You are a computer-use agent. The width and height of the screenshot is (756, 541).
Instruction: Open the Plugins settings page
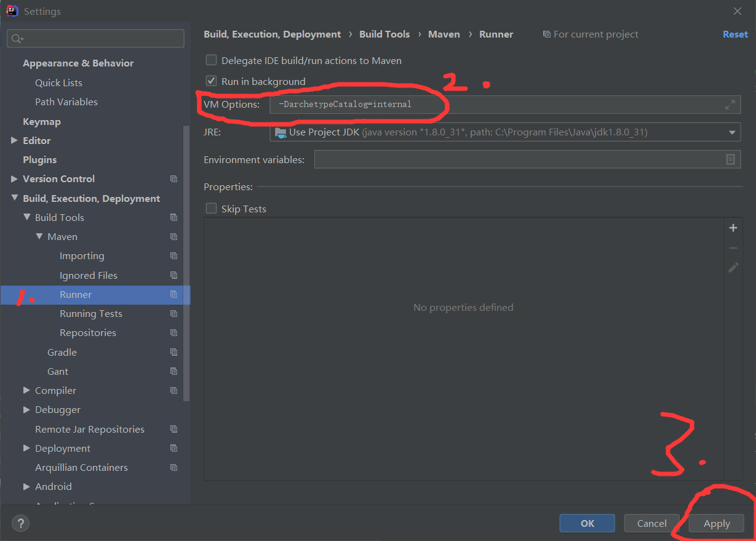(39, 159)
